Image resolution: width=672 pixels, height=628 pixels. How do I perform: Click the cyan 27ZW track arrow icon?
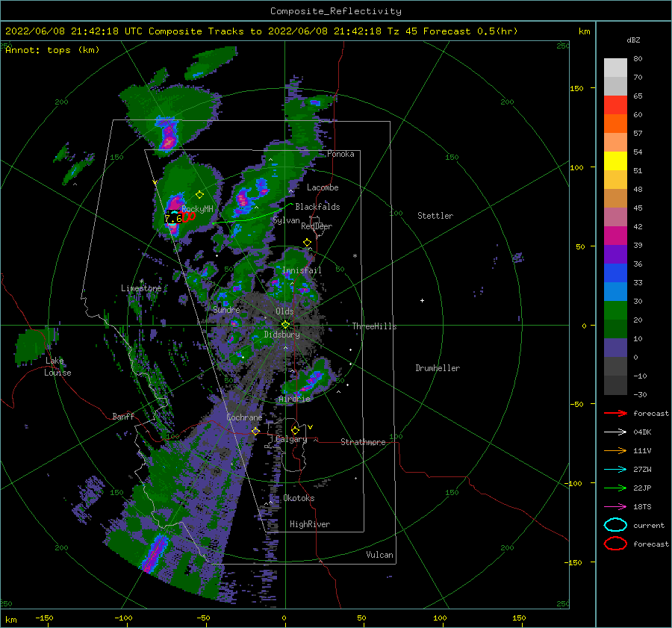(x=615, y=470)
